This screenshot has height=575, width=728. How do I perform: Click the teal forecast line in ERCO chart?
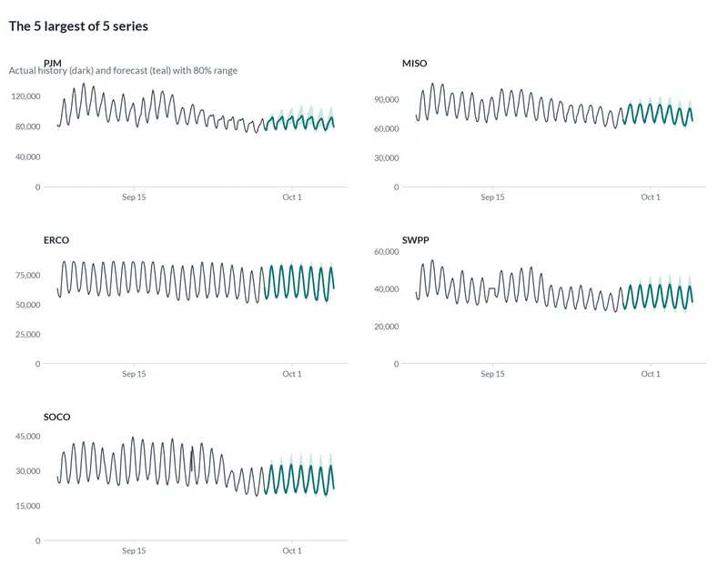tap(300, 282)
